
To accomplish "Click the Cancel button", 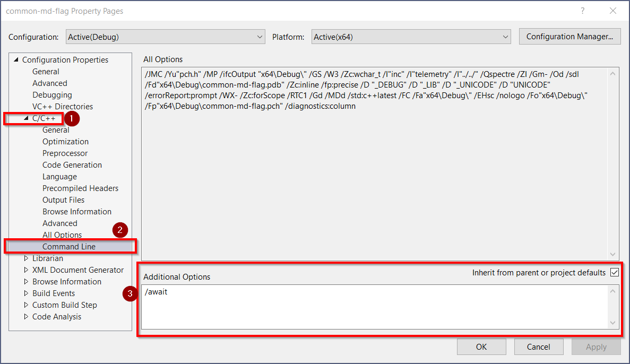I will (538, 346).
